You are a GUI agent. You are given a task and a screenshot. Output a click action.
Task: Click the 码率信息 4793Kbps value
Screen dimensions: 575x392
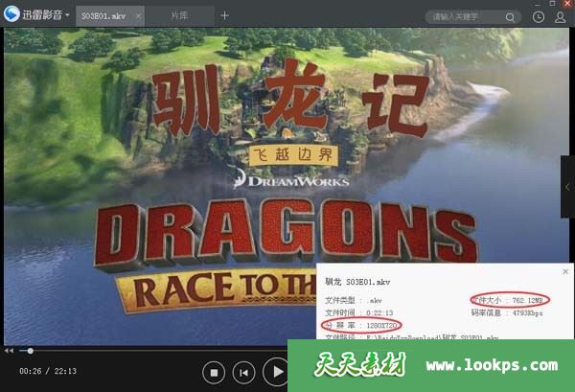(x=527, y=313)
